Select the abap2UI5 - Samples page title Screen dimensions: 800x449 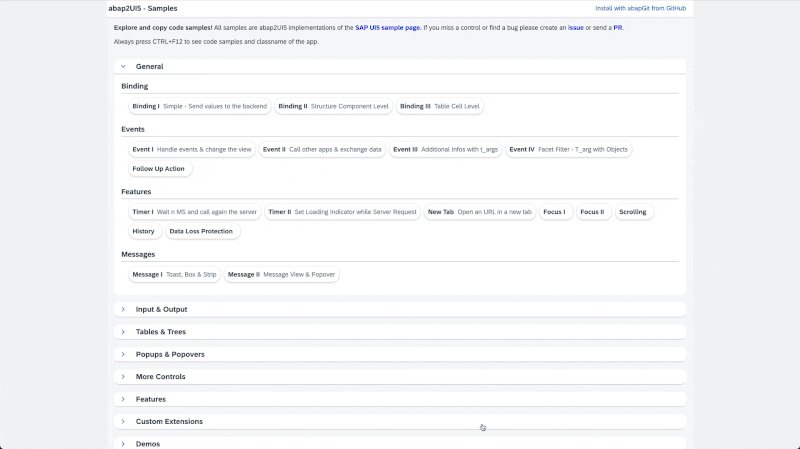click(143, 8)
